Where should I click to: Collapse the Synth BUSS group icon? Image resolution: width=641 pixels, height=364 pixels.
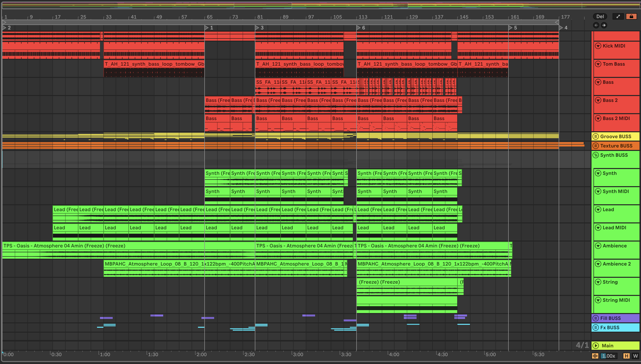[x=596, y=155]
